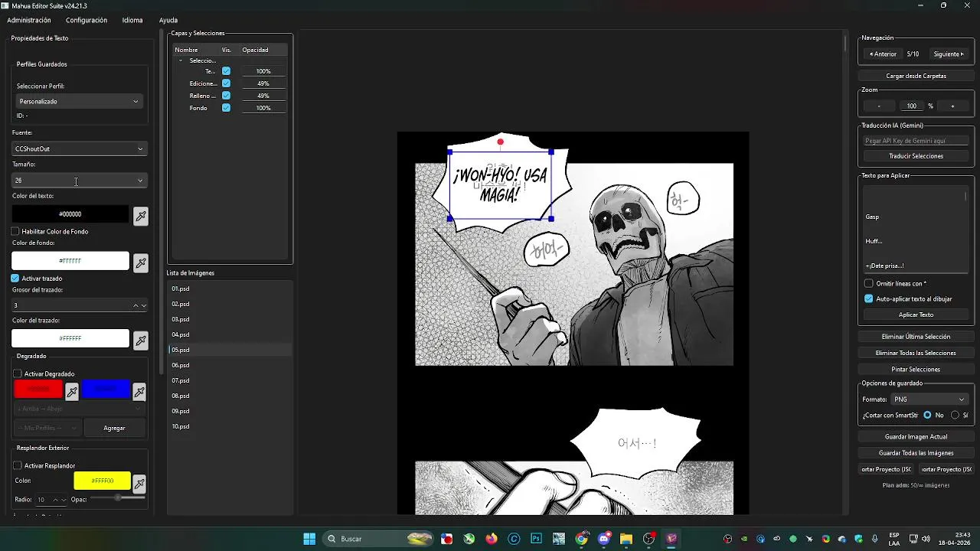Use eyedropper next to red gradient color
This screenshot has height=551, width=980.
point(72,392)
